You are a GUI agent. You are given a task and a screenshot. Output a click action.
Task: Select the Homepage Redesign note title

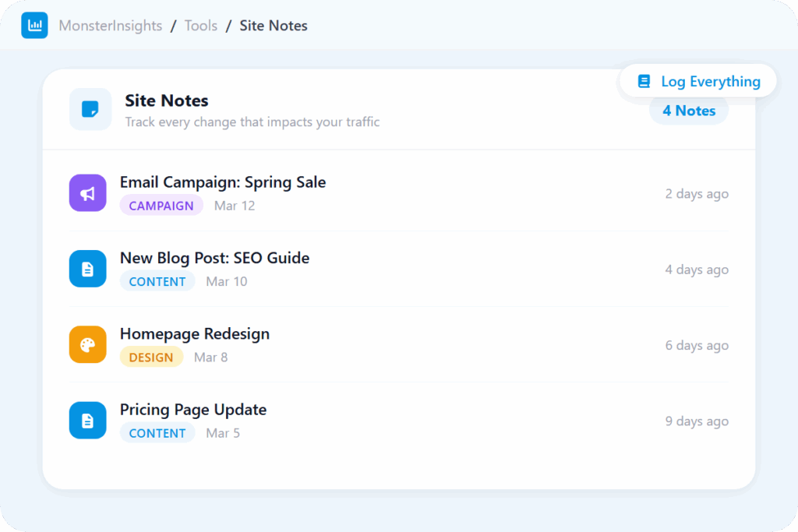195,333
